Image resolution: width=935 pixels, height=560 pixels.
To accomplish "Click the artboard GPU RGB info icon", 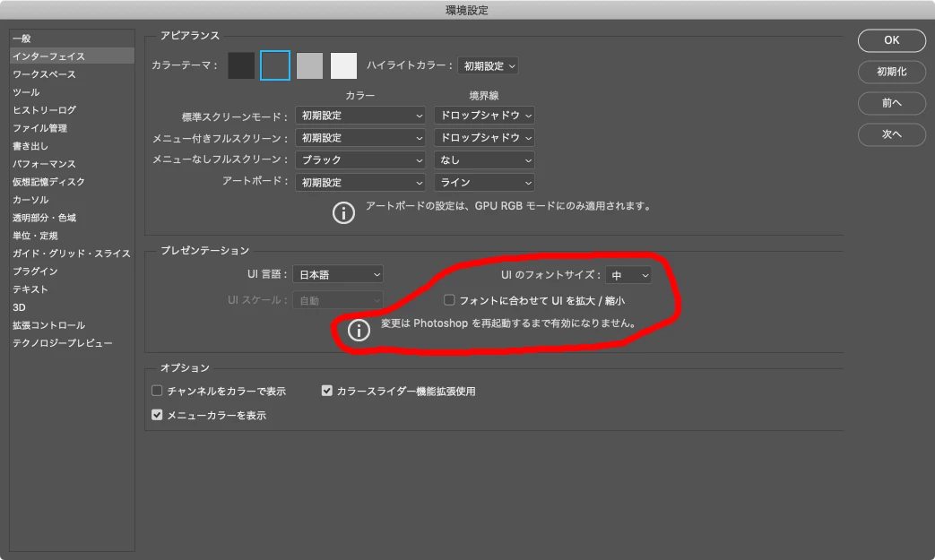I will tap(343, 212).
